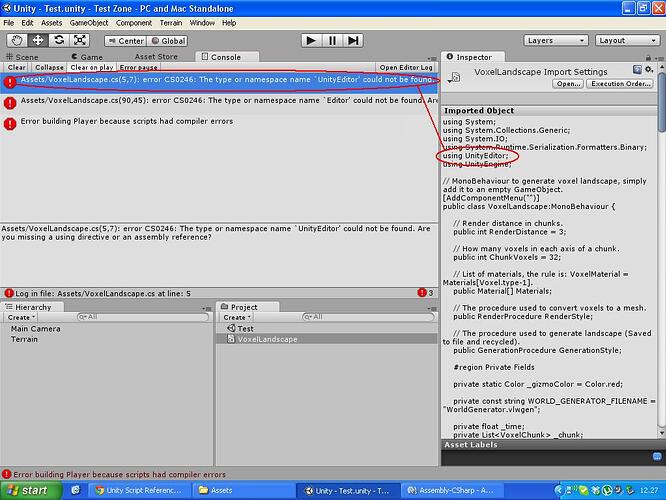Viewport: 666px width, 500px height.
Task: Open the File menu
Action: (x=8, y=23)
